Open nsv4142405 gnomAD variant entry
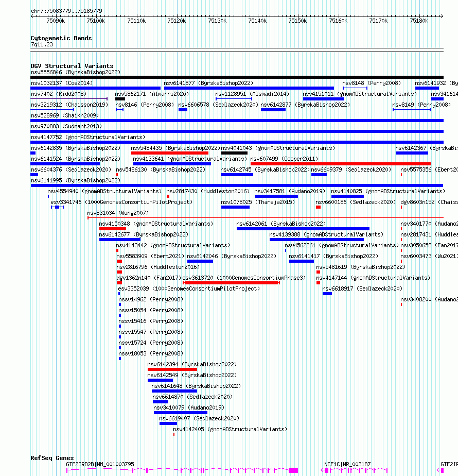The height and width of the screenshot is (476, 458). (230, 429)
